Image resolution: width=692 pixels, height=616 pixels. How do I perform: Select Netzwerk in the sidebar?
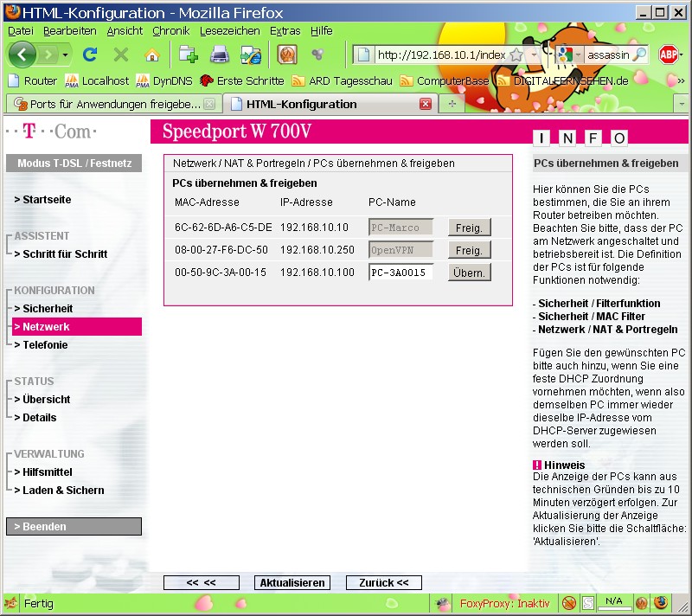click(77, 326)
